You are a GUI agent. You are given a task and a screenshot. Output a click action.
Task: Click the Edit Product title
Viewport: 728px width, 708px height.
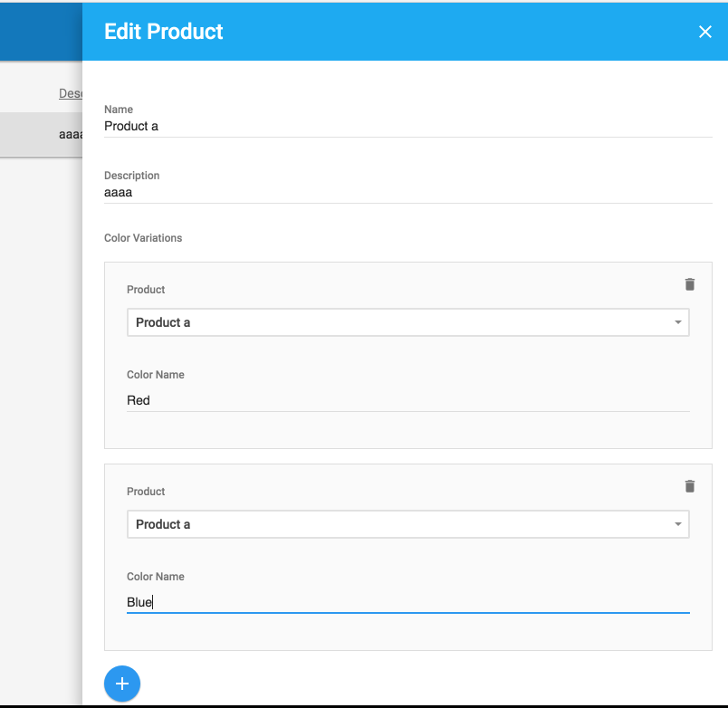(164, 32)
